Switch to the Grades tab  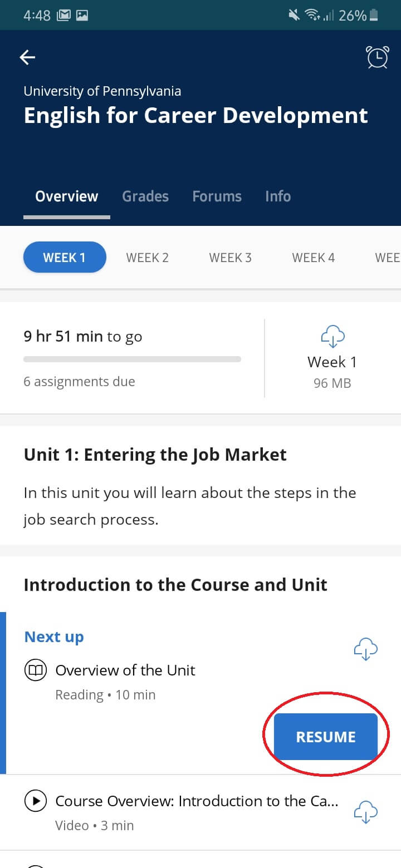point(145,196)
